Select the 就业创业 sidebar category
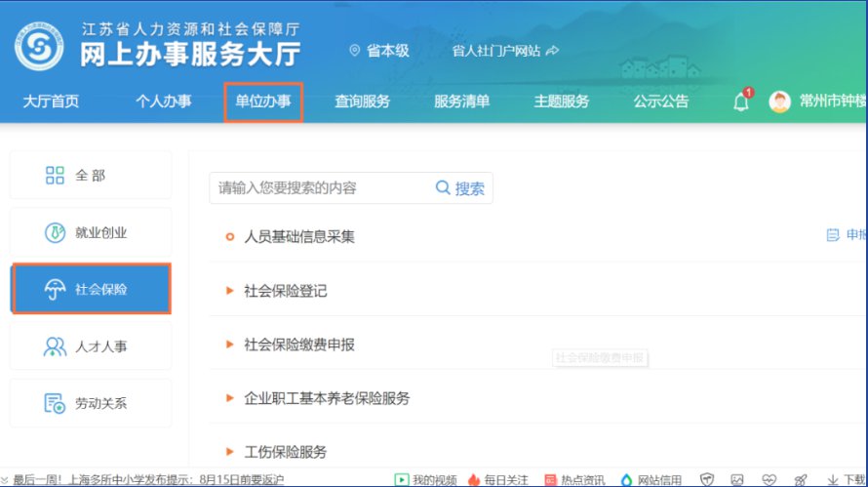Image resolution: width=868 pixels, height=487 pixels. 91,232
